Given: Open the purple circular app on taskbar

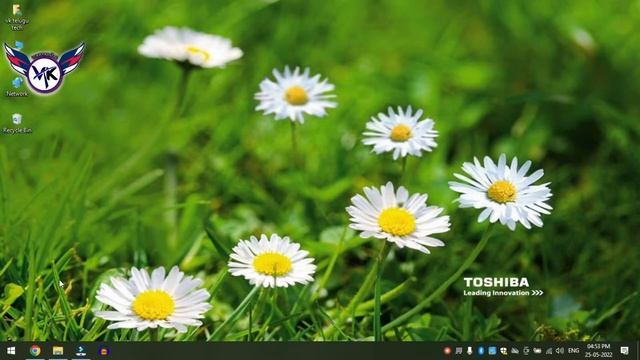Looking at the screenshot, I should tap(104, 351).
